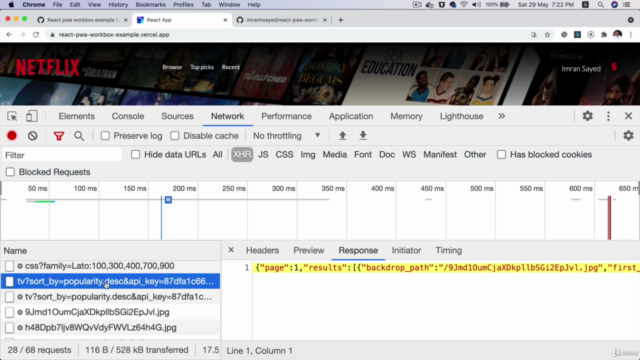Open the Lighthouse panel
The width and height of the screenshot is (640, 360).
click(x=461, y=116)
